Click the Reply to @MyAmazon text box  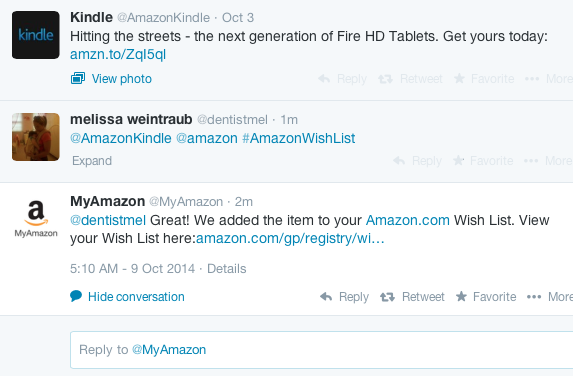tap(322, 350)
